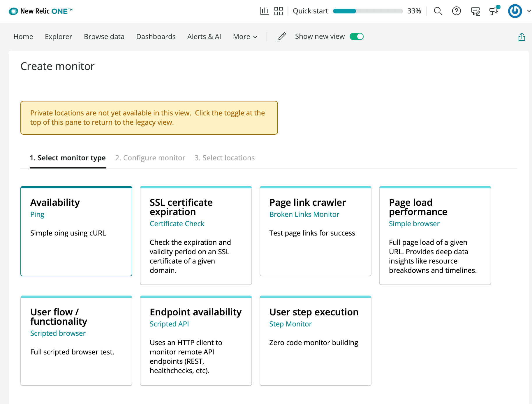The height and width of the screenshot is (404, 532).
Task: Open the bar chart icon in header
Action: click(x=264, y=11)
